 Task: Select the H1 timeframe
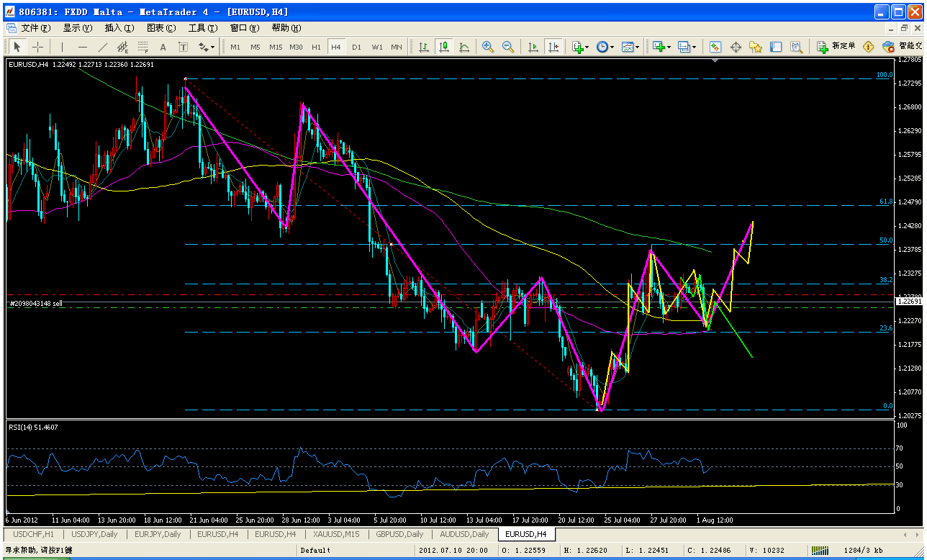point(316,47)
